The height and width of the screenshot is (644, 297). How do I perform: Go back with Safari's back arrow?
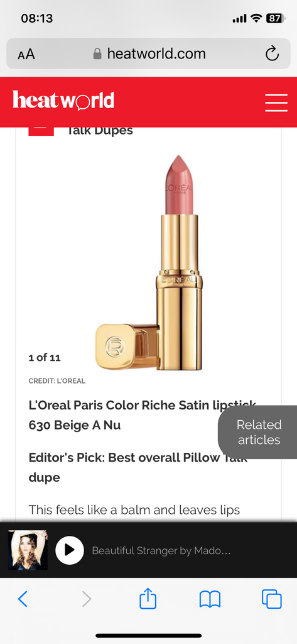tap(23, 599)
